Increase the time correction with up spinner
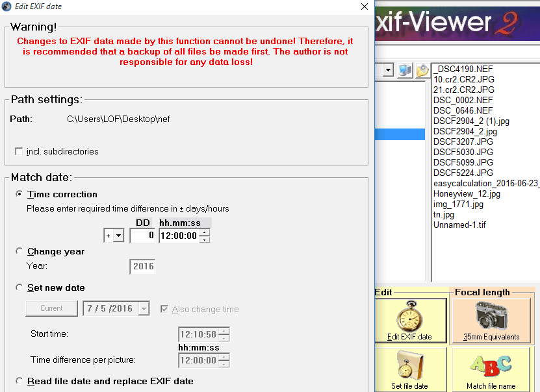Image resolution: width=540 pixels, height=392 pixels. 205,232
